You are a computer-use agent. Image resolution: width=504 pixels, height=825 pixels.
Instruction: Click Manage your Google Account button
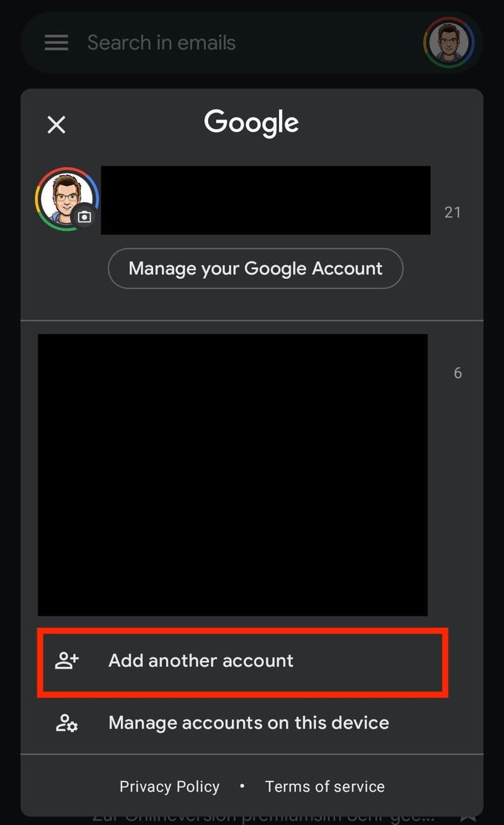coord(255,268)
